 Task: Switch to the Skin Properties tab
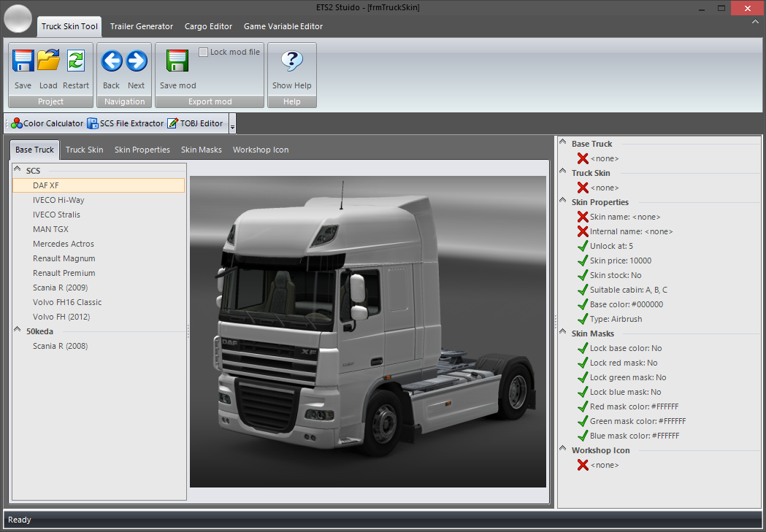(142, 150)
